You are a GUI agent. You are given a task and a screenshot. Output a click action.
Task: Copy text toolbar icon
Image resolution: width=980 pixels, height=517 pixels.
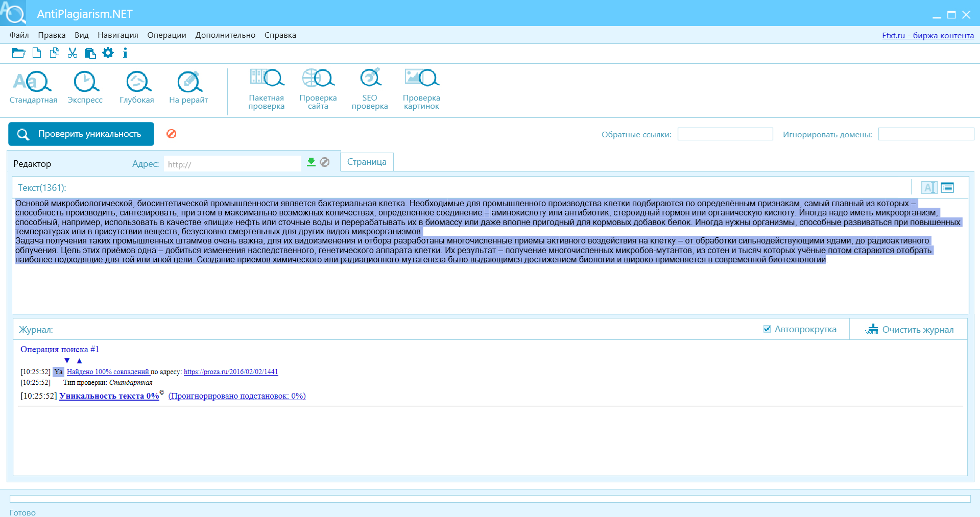55,53
